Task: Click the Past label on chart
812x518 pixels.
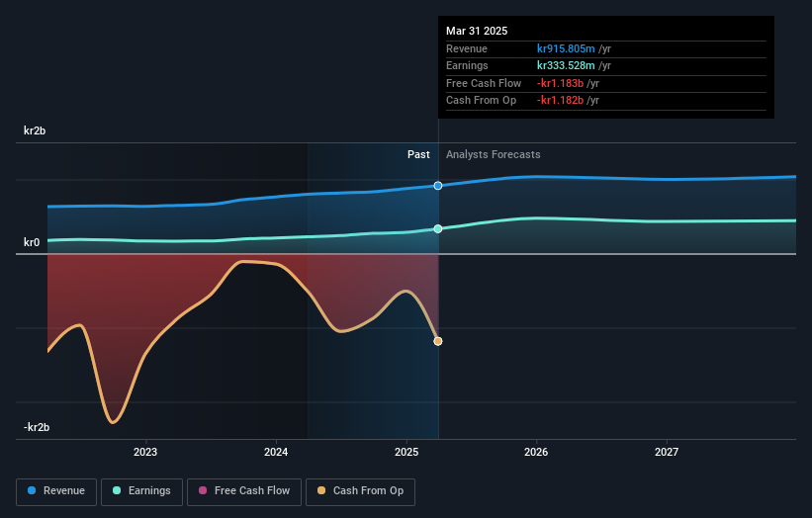Action: click(x=418, y=155)
